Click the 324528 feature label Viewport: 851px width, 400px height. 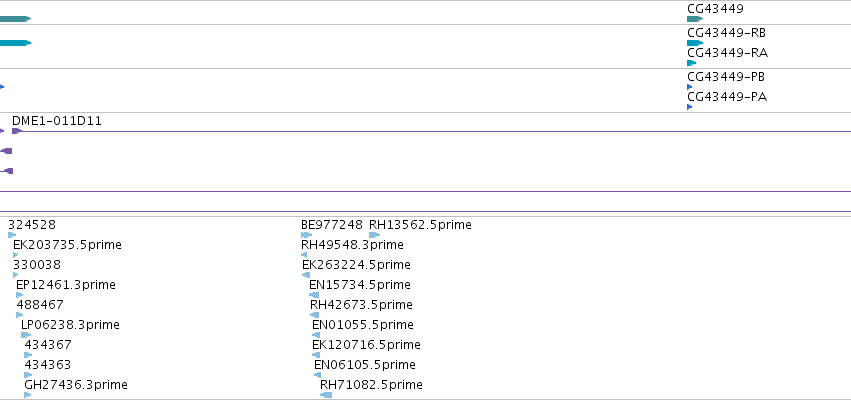coord(32,225)
